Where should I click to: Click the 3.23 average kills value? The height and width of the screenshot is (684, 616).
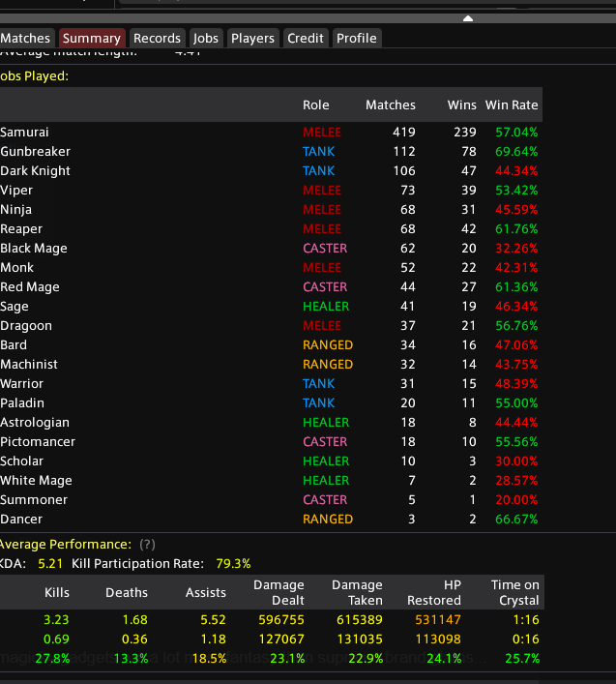(x=56, y=620)
